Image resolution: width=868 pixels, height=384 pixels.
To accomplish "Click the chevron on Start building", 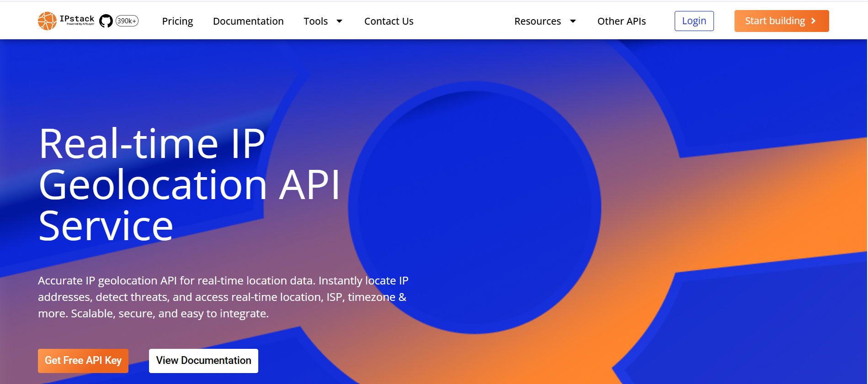I will coord(813,21).
